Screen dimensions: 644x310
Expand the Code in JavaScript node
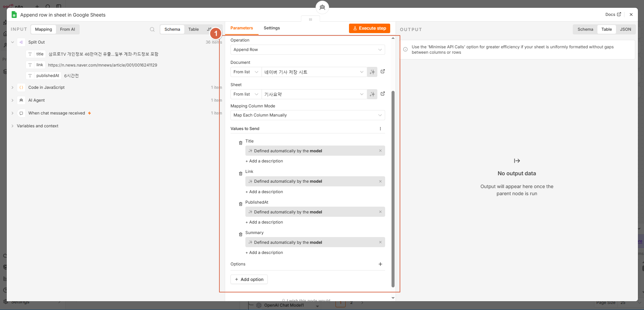tap(12, 87)
